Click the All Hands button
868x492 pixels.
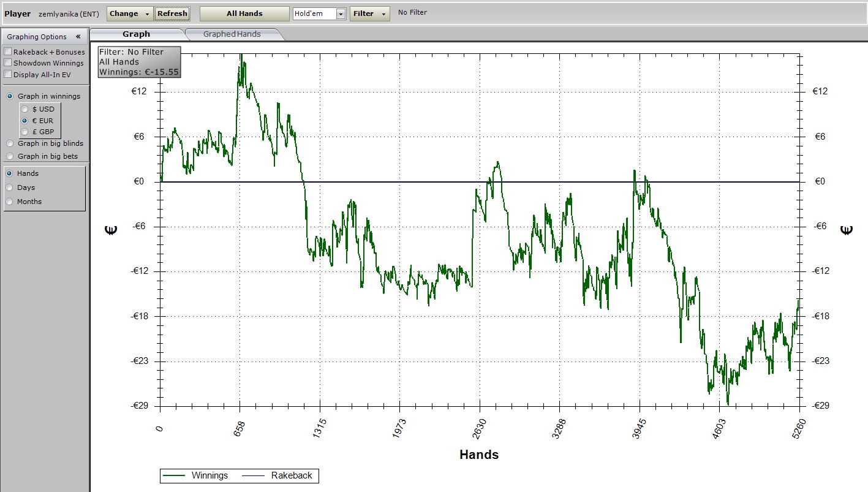(244, 13)
